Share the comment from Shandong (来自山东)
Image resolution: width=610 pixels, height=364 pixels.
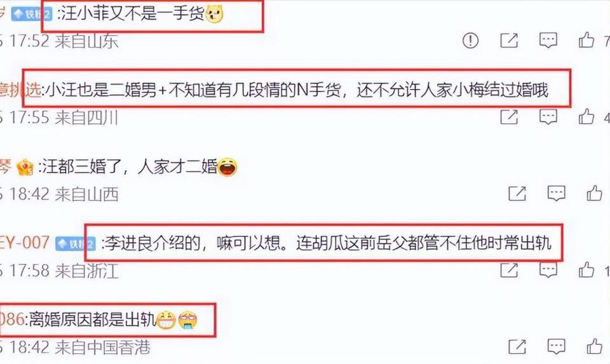pos(509,40)
